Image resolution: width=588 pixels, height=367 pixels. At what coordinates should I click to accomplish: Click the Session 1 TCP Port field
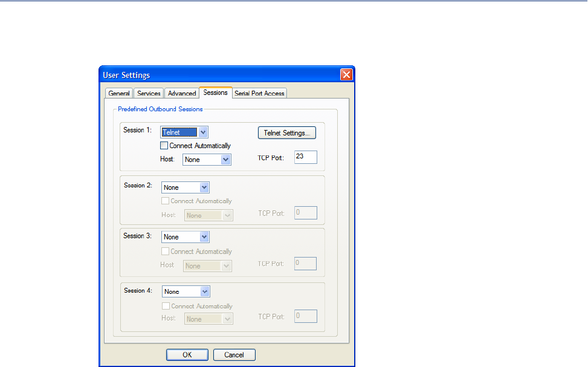point(306,157)
